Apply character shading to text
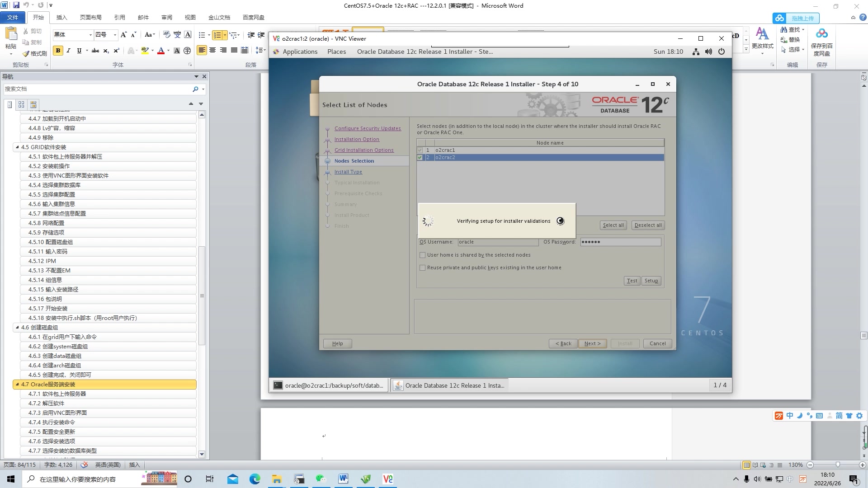 [177, 51]
